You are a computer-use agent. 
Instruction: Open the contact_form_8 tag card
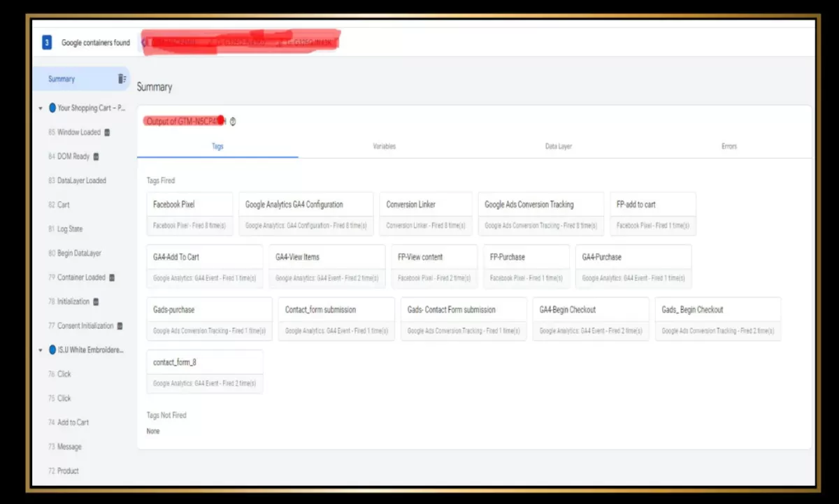pos(205,372)
